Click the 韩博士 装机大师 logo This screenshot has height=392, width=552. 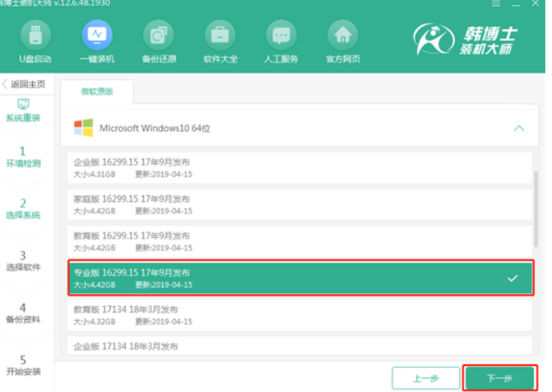click(x=465, y=40)
